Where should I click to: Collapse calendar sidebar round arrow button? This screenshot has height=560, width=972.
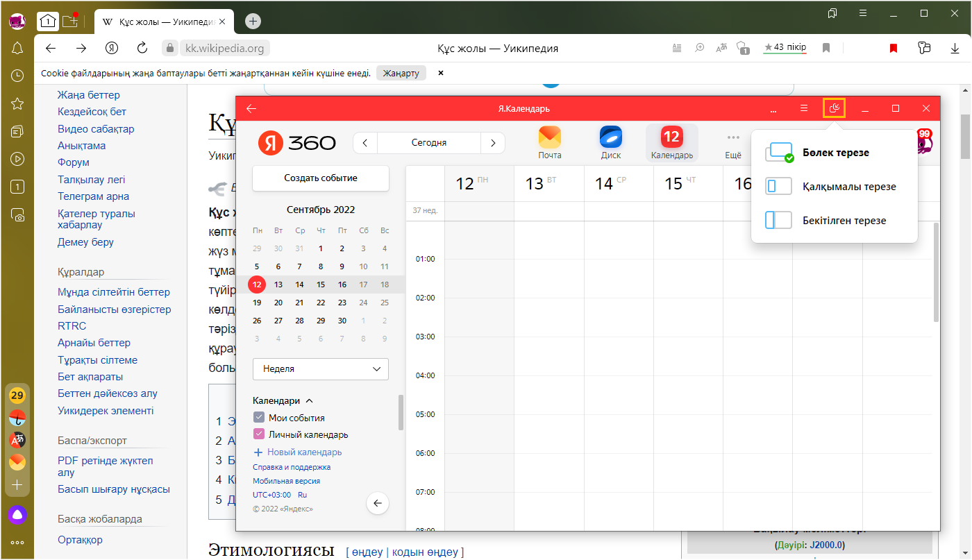point(377,503)
